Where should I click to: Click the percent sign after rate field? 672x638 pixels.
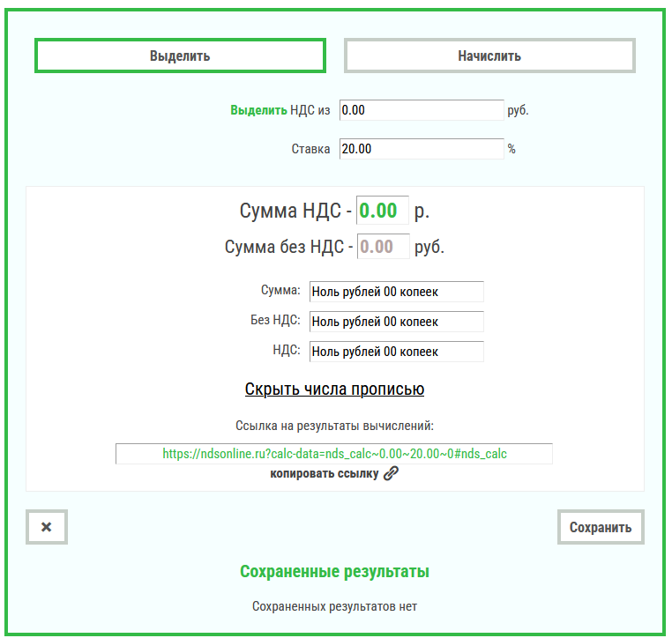[511, 149]
